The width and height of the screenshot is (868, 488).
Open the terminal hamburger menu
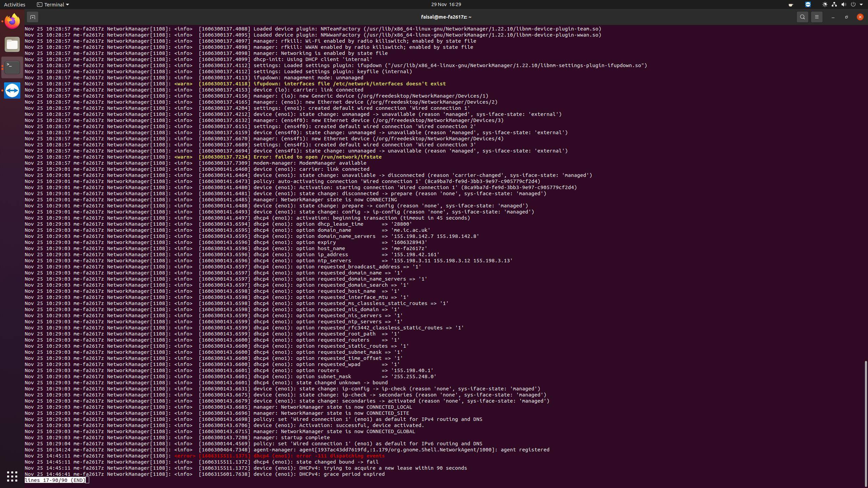816,17
